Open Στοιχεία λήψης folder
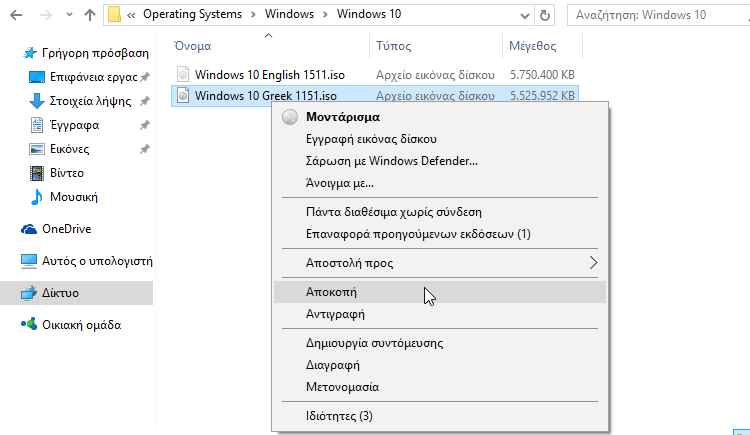Viewport: 750px width, 435px height. tap(90, 101)
